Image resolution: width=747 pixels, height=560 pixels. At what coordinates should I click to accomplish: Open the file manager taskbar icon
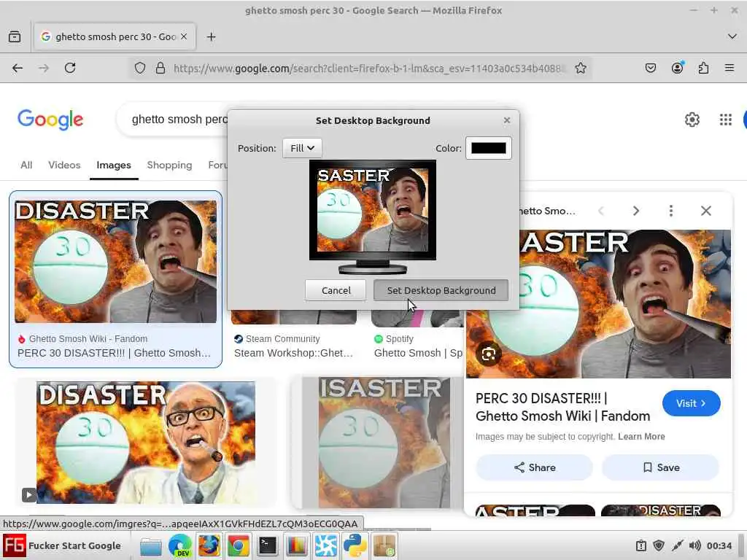[x=151, y=545]
